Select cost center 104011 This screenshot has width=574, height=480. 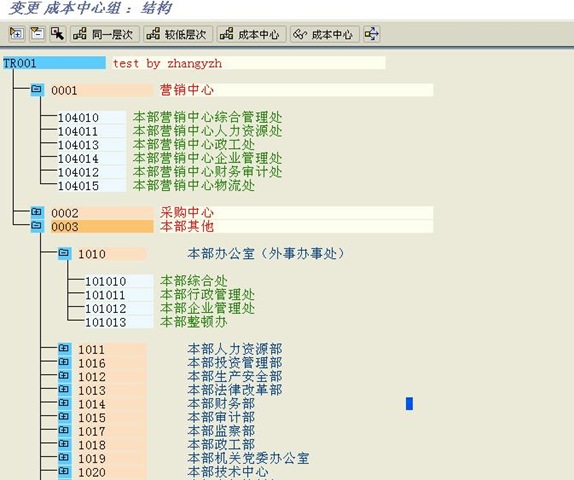pyautogui.click(x=92, y=131)
